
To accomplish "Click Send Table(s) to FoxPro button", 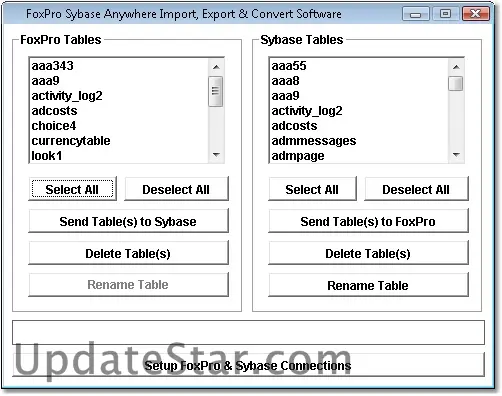I will pos(368,221).
